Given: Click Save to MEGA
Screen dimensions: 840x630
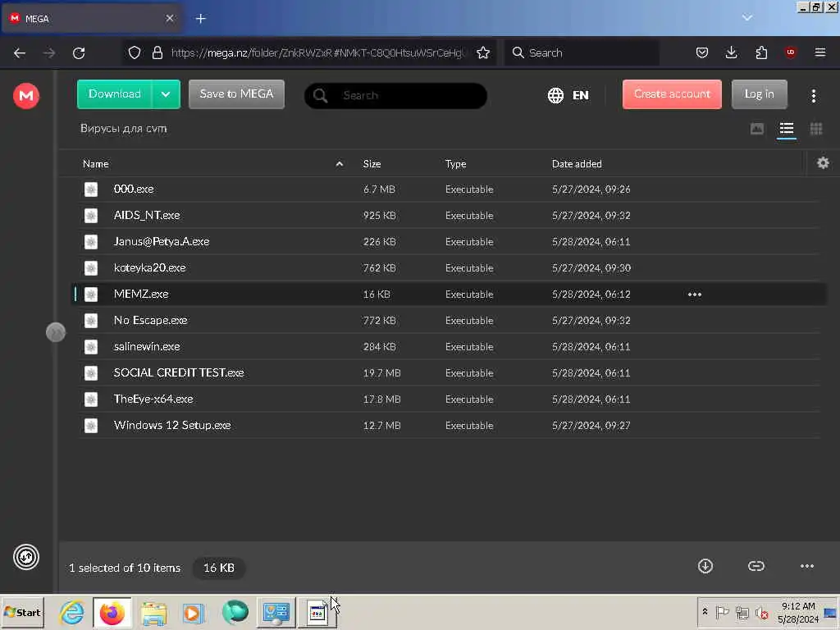Looking at the screenshot, I should pos(236,94).
